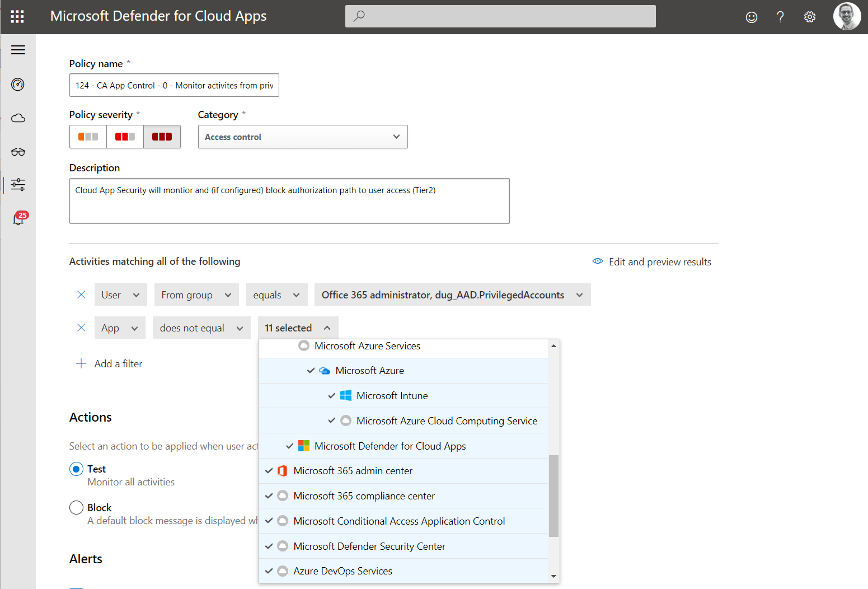Open the app launcher waffle icon

tap(17, 16)
